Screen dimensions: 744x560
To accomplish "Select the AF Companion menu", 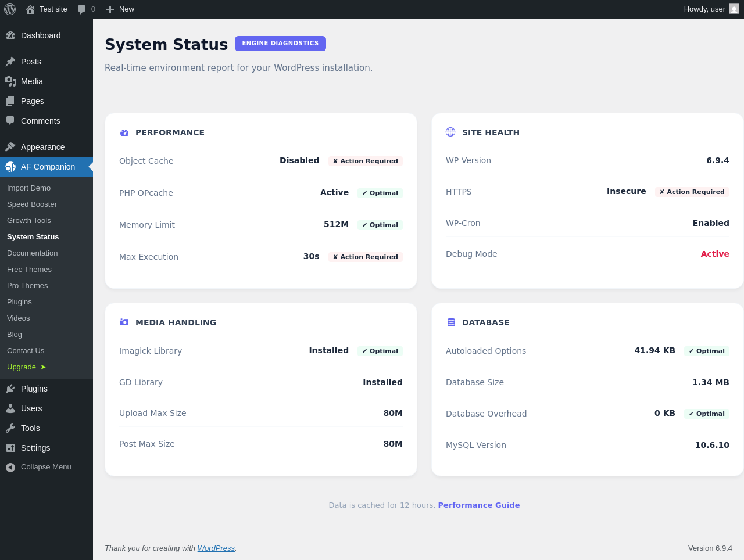I will (x=46, y=167).
